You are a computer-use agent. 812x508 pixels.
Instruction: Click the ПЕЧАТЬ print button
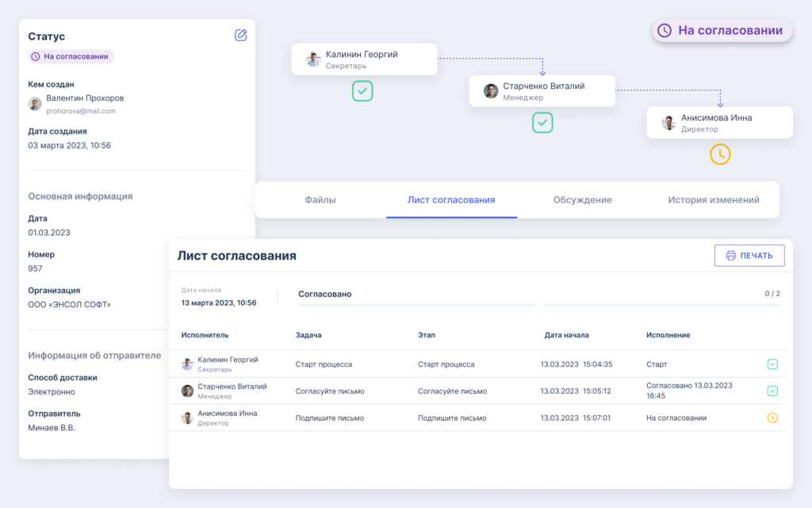[749, 256]
